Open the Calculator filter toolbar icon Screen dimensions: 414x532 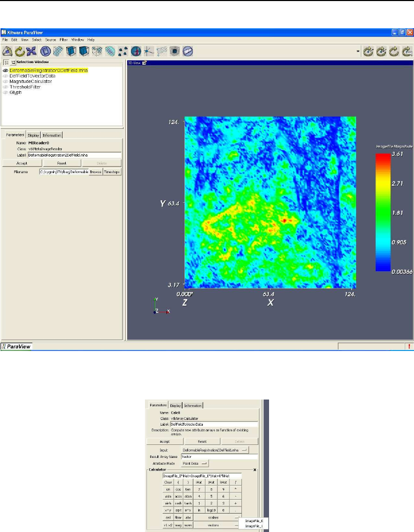pyautogui.click(x=45, y=51)
